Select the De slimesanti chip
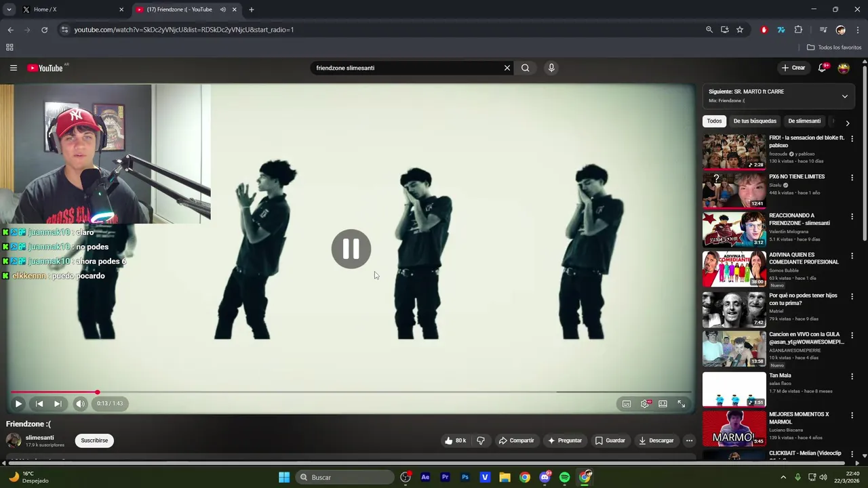The width and height of the screenshot is (868, 488). [804, 121]
